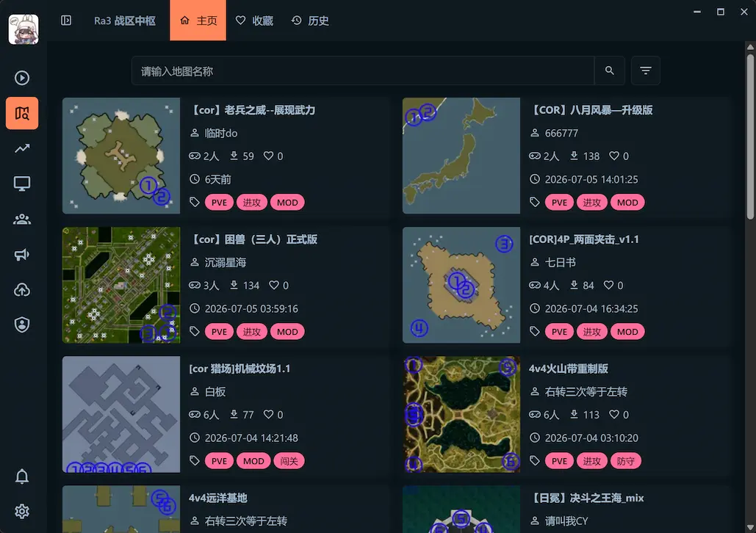Click thumbnail of 两面夹击 map
The width and height of the screenshot is (756, 533).
461,285
